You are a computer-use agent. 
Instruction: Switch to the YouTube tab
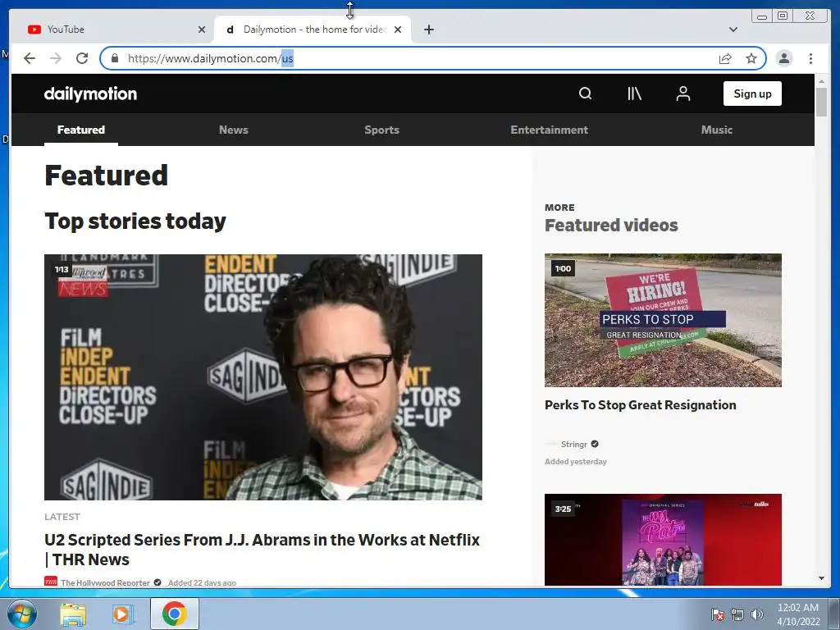click(x=112, y=30)
